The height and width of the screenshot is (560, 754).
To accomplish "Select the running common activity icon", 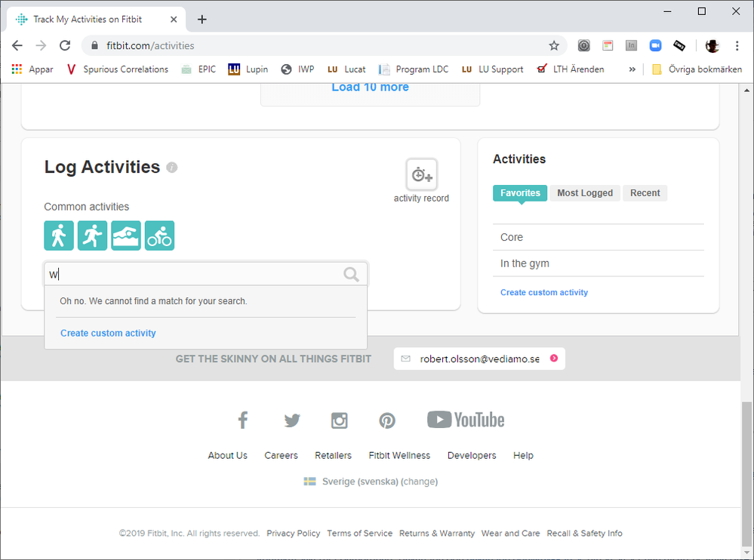I will [92, 235].
